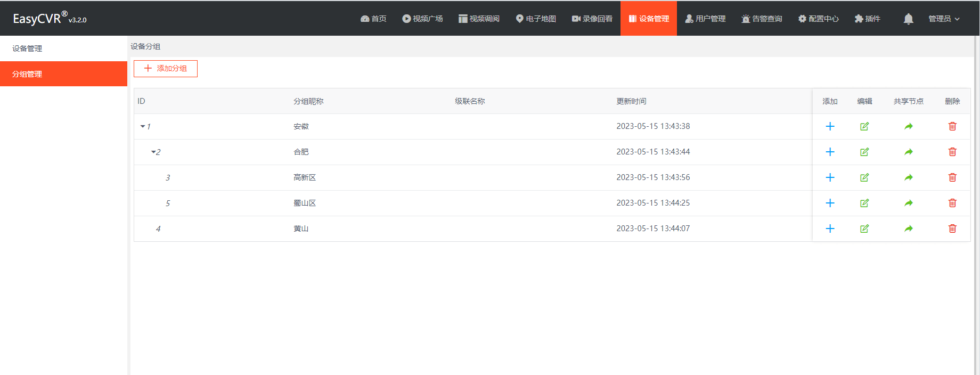Click the 共享节点 column header
This screenshot has width=980, height=375.
909,101
